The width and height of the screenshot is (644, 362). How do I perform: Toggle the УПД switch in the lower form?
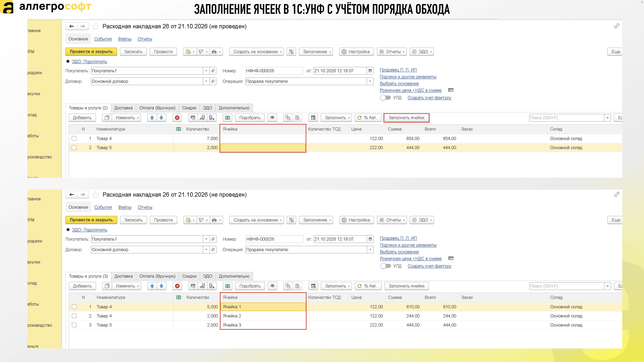pyautogui.click(x=386, y=266)
